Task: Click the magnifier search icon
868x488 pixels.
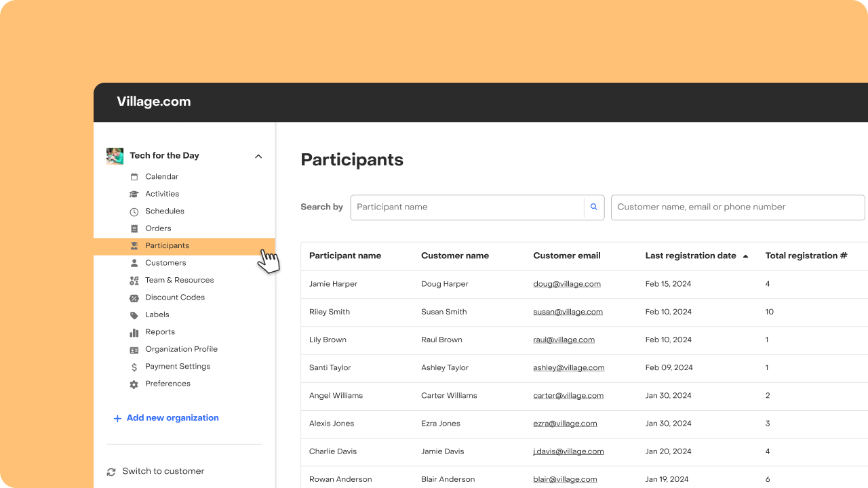Action: 594,207
